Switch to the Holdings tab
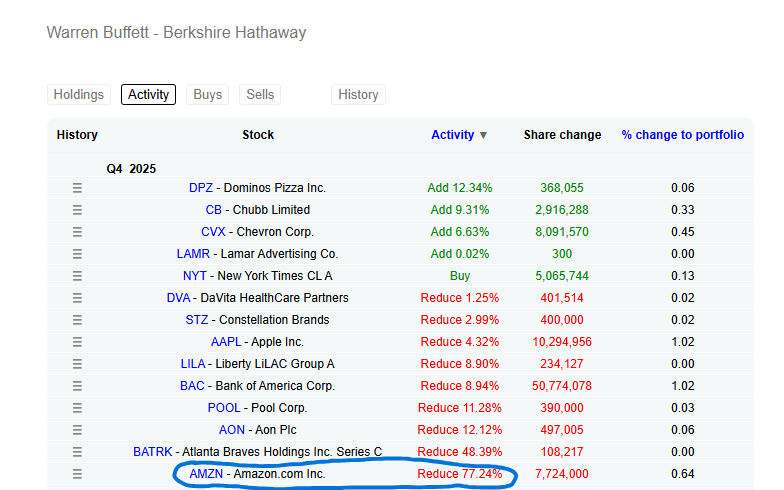 (78, 94)
